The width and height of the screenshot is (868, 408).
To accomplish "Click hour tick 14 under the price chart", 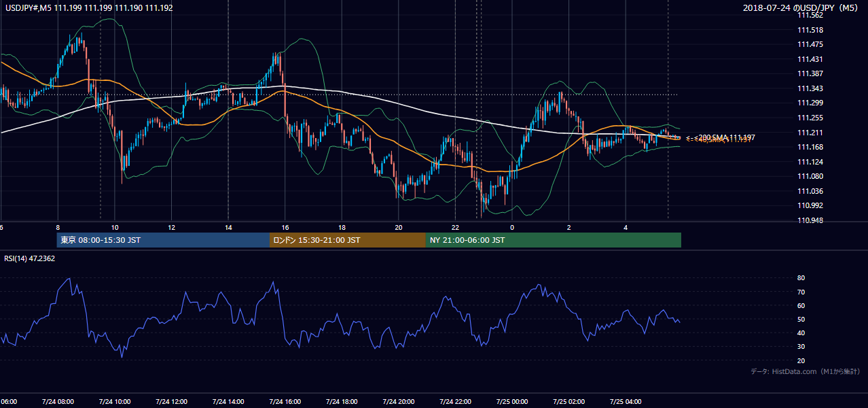I will click(x=228, y=228).
